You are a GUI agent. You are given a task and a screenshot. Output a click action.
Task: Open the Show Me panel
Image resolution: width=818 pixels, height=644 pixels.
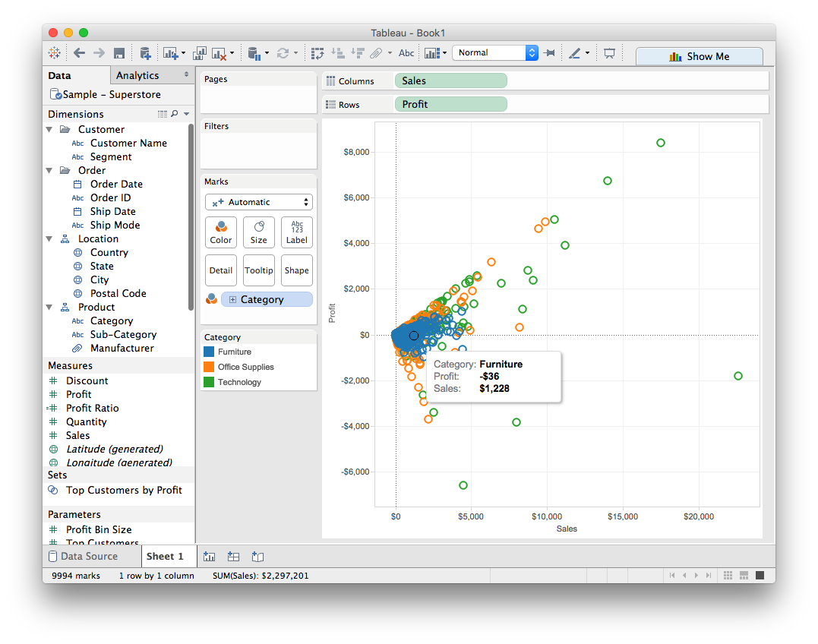pyautogui.click(x=699, y=56)
